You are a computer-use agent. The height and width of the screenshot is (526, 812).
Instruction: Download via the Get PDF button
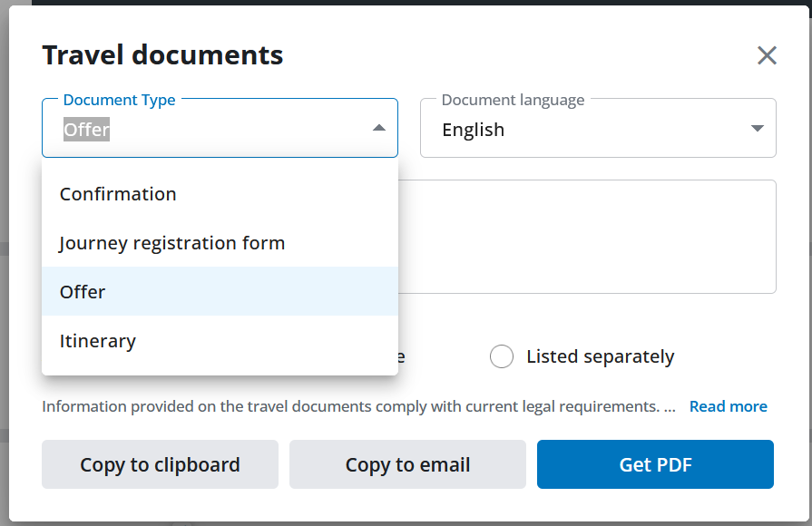coord(655,465)
